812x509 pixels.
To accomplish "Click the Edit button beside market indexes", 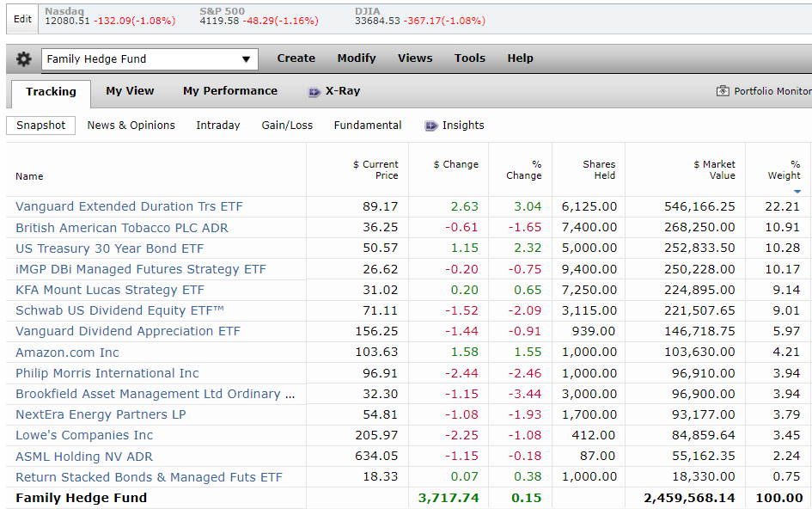I will (22, 19).
